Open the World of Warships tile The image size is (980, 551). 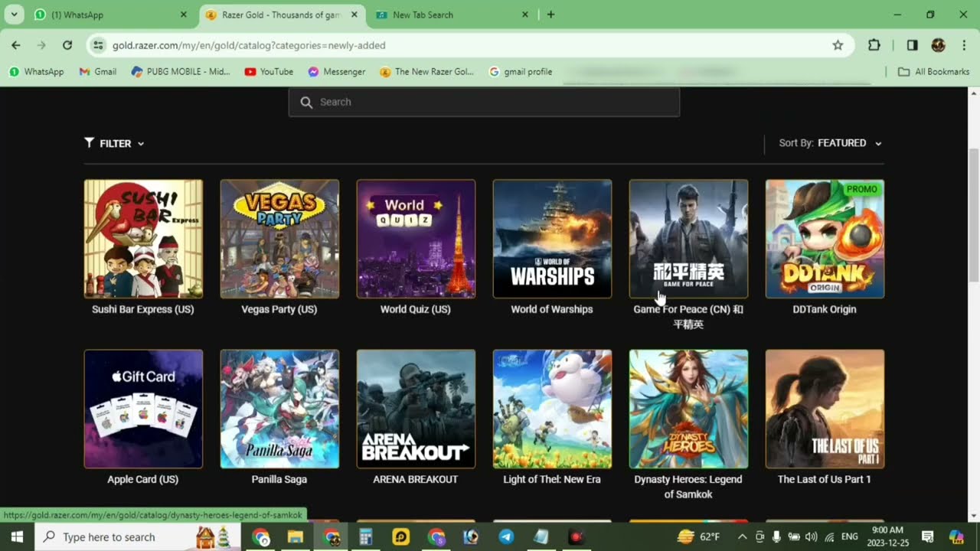[x=552, y=239]
